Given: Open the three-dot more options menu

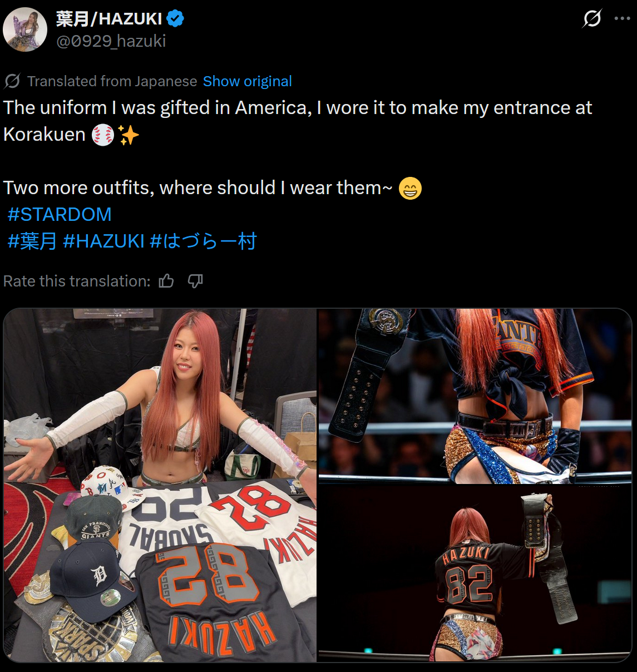Looking at the screenshot, I should [622, 18].
